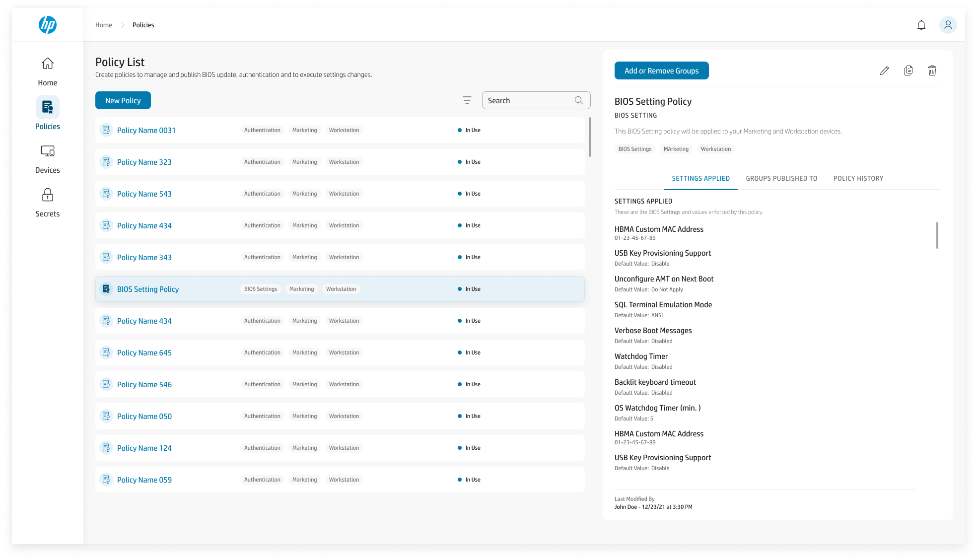Delete the BIOS Setting Policy via the trash icon

coord(932,70)
